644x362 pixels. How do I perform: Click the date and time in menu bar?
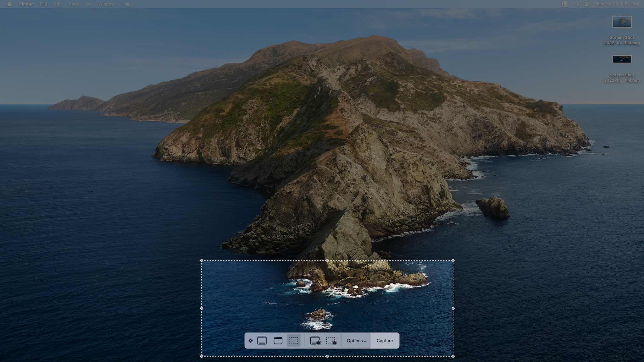(615, 4)
